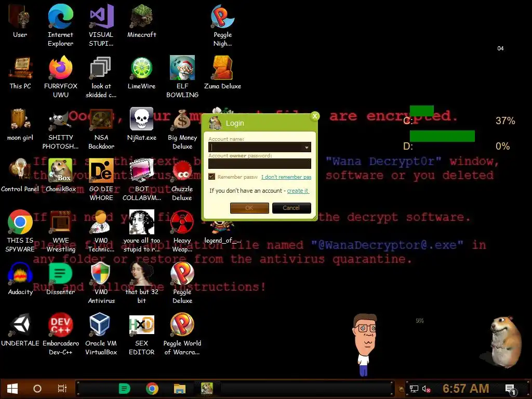Expand the Account name dropdown arrow

click(x=307, y=147)
